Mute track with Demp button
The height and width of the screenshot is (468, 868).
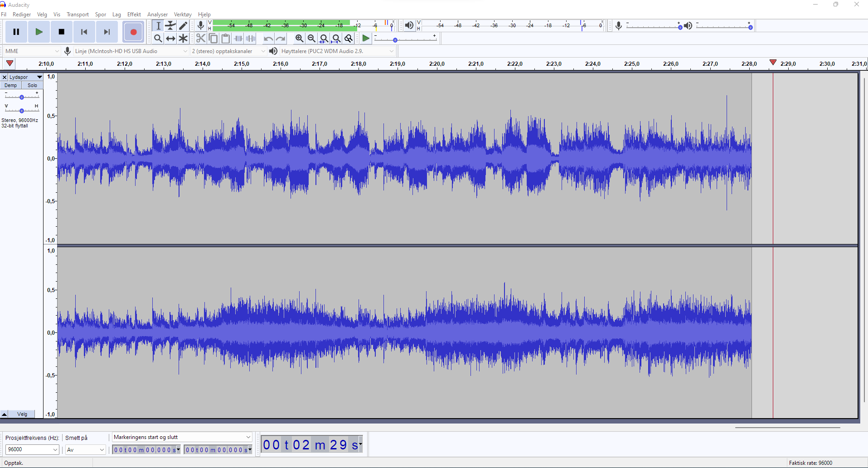pyautogui.click(x=11, y=85)
